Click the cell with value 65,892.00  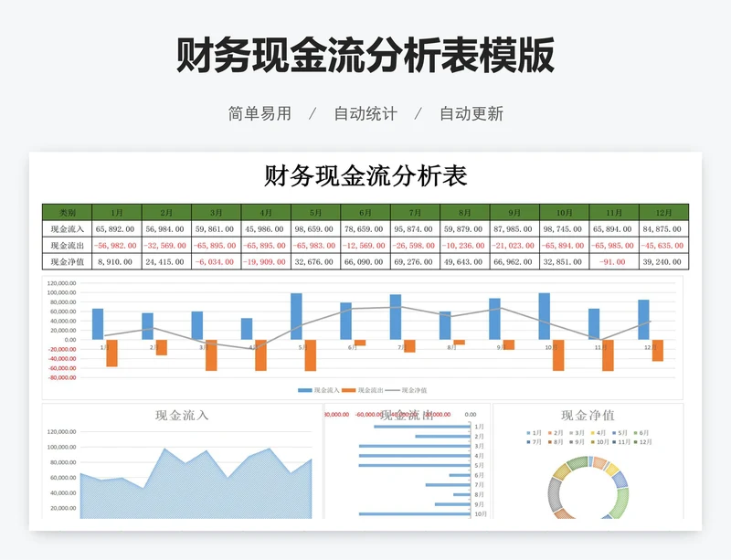coord(117,229)
